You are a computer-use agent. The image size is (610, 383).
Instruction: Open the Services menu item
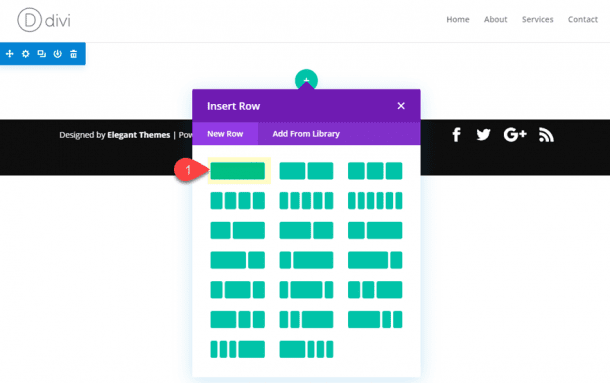coord(537,19)
